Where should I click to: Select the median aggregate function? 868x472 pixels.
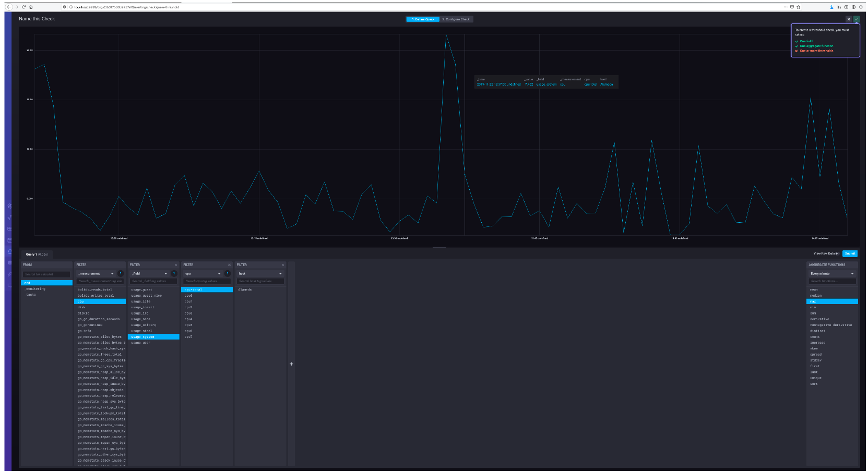click(x=832, y=296)
